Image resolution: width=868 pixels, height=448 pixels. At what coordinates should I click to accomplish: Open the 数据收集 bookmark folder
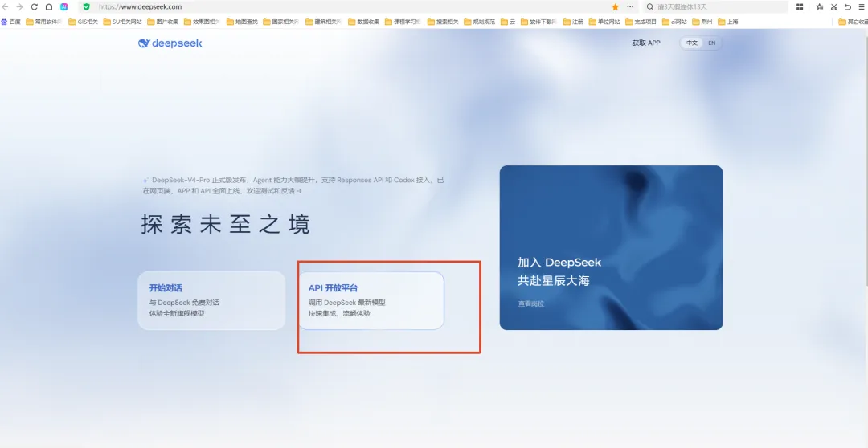(x=364, y=22)
